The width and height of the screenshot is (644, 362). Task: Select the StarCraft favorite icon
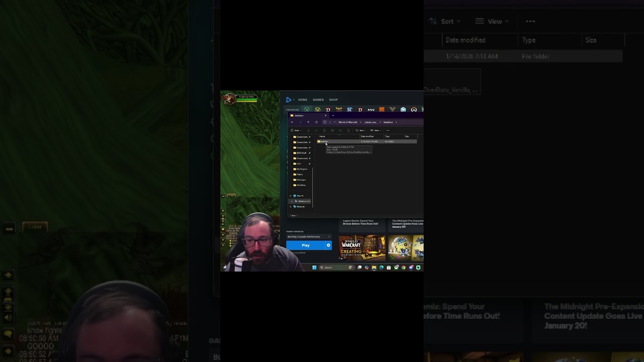[x=350, y=110]
